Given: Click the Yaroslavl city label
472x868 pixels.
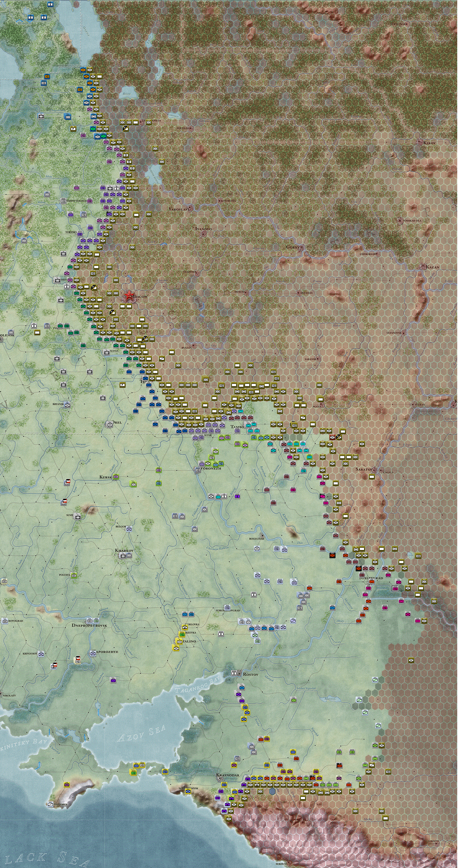Looking at the screenshot, I should tap(179, 209).
